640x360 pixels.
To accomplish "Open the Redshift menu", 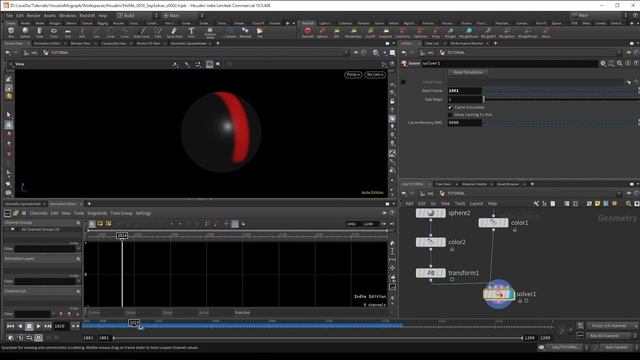I will (x=87, y=16).
